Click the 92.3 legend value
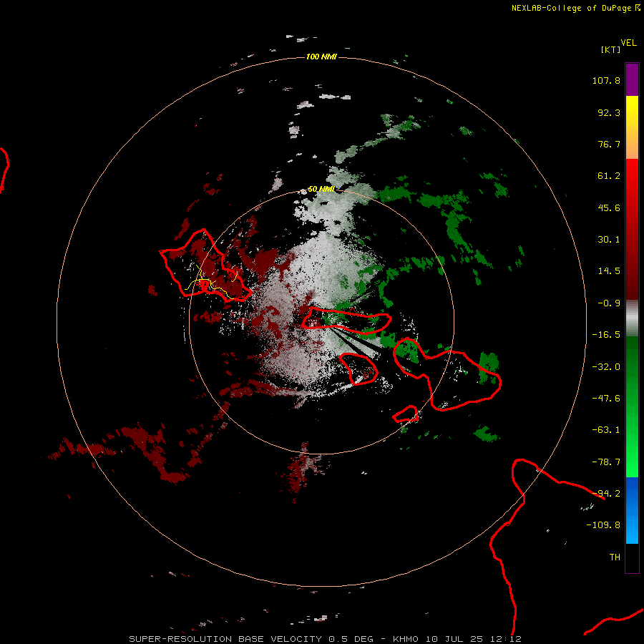This screenshot has height=644, width=644. coord(609,112)
